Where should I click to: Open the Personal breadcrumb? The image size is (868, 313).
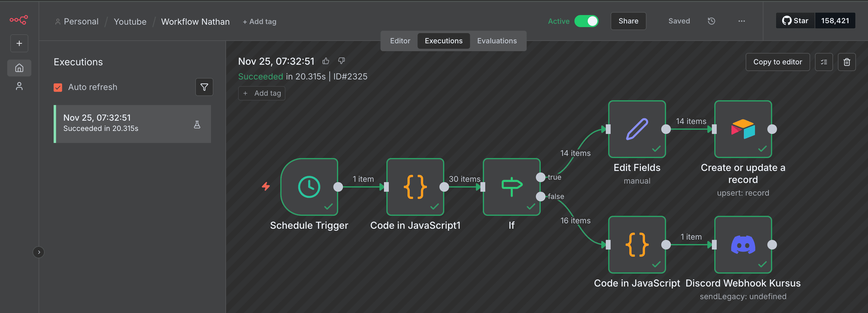click(77, 22)
